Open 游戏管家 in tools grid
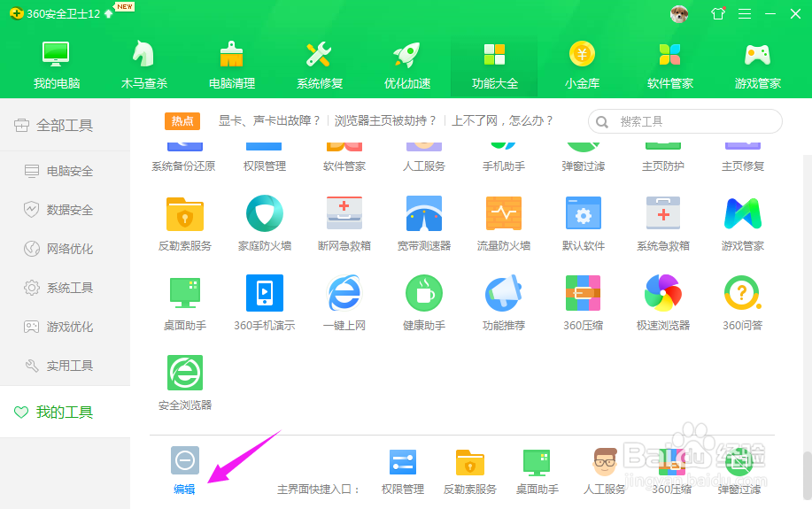Viewport: 812px width, 509px height. click(743, 224)
